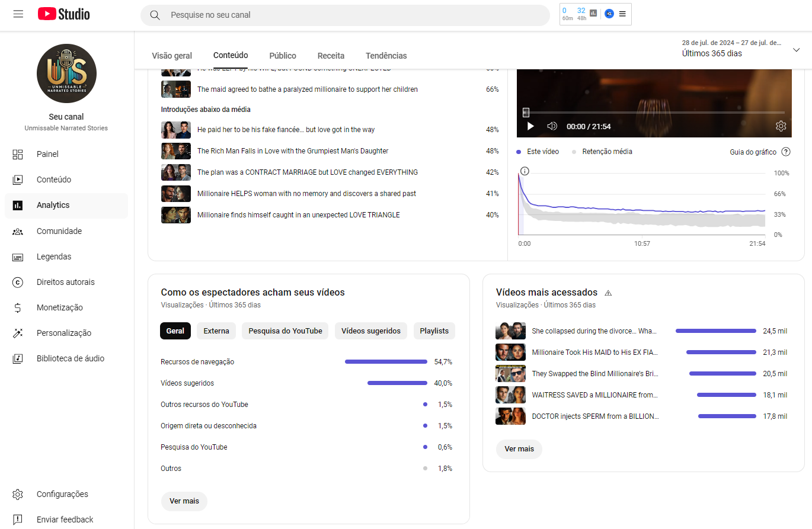Click the Origem direta ou desconhecida row
Image resolution: width=812 pixels, height=529 pixels.
(306, 426)
